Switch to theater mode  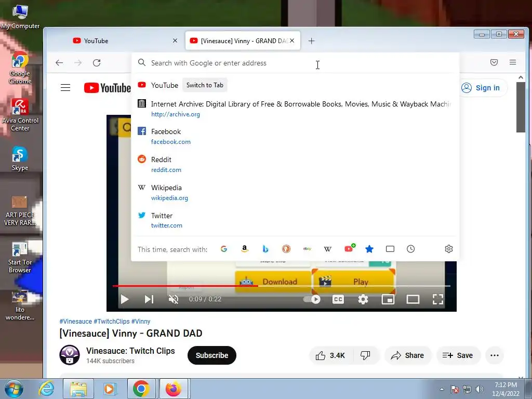coord(413,299)
